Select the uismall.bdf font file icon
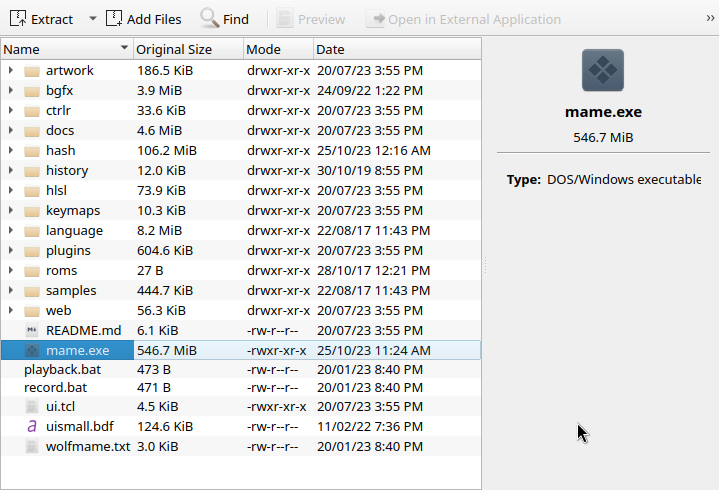The height and width of the screenshot is (490, 719). (x=32, y=427)
